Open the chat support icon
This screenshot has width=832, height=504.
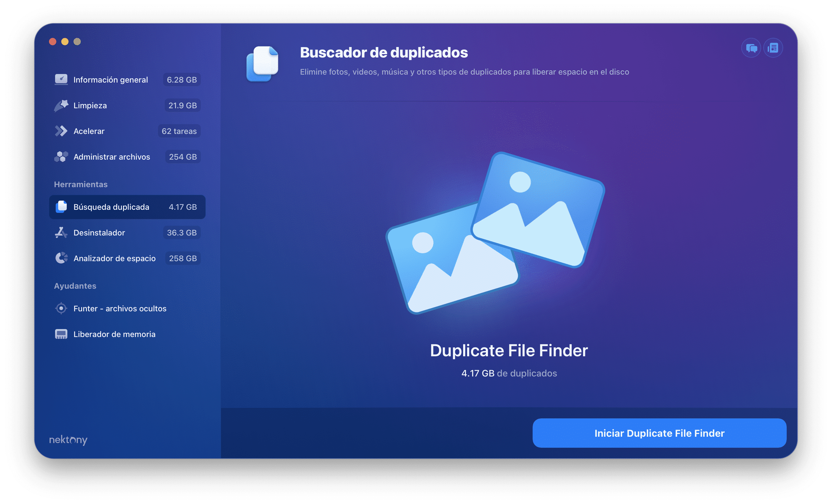coord(751,48)
